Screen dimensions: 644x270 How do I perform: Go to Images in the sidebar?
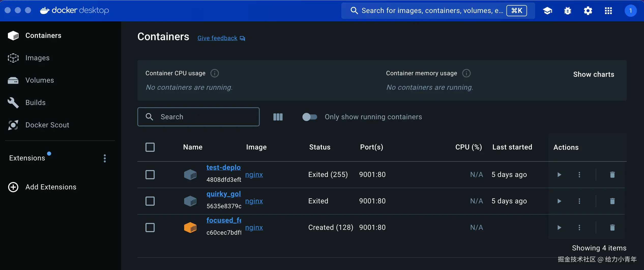coord(37,58)
